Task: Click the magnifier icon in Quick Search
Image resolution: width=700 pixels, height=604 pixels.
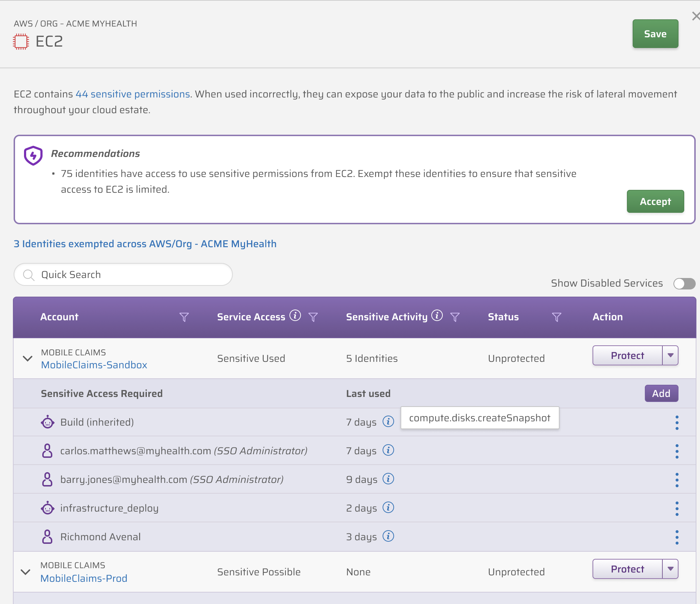Action: (x=28, y=275)
